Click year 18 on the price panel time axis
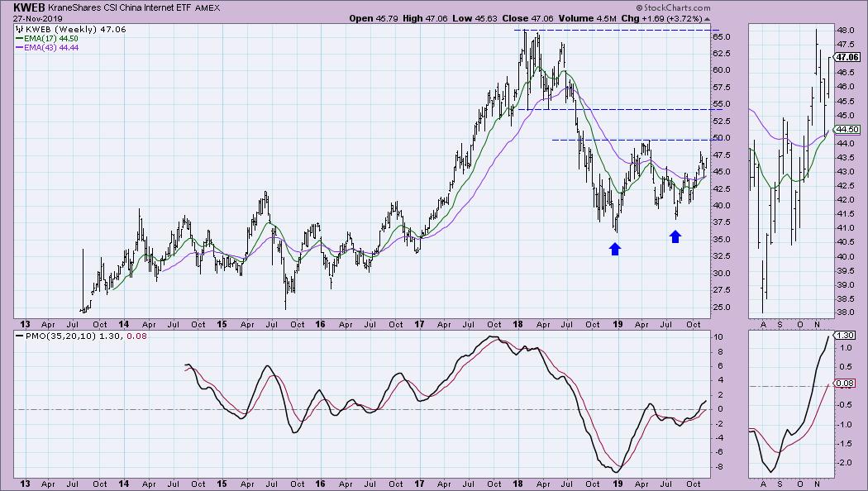The width and height of the screenshot is (868, 491). (x=518, y=324)
